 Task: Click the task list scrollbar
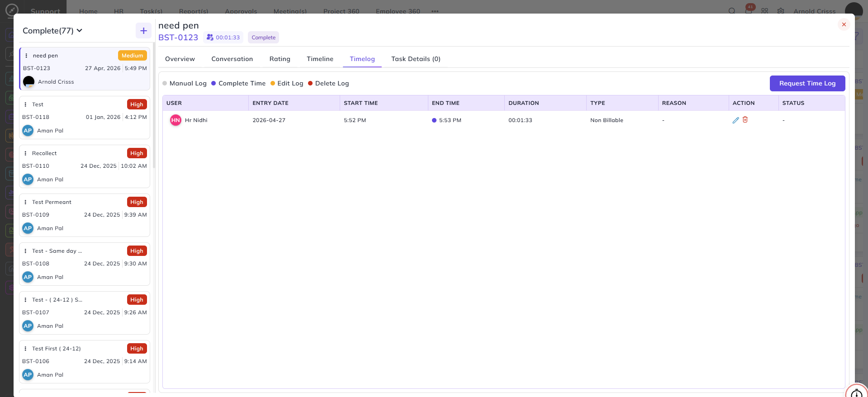154,106
